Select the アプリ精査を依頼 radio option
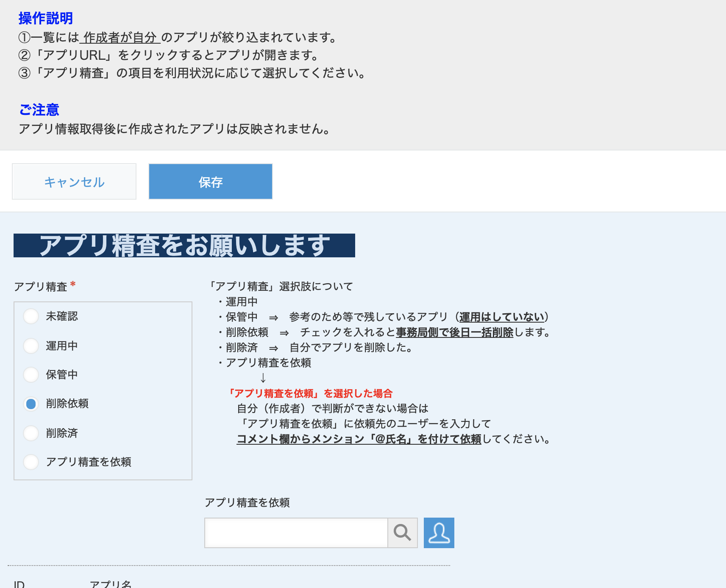726x588 pixels. 31,462
